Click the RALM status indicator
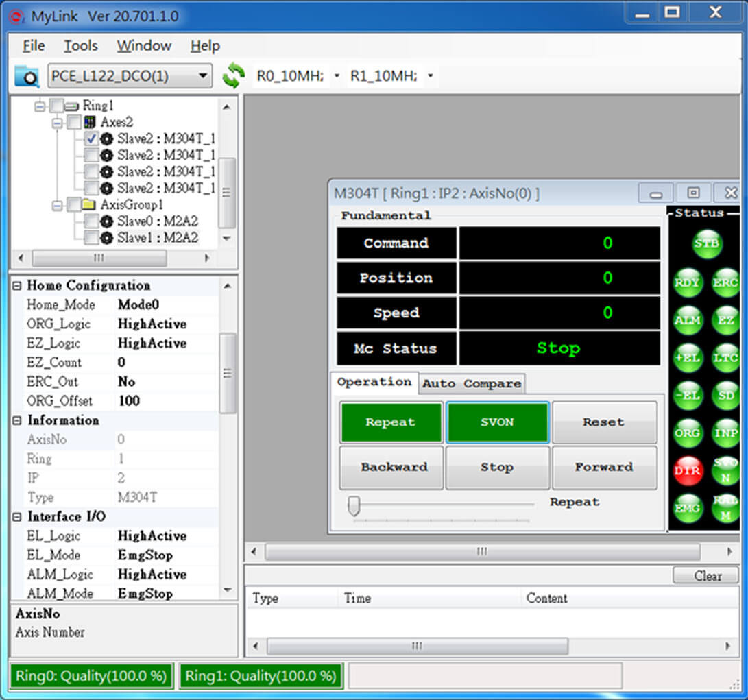The width and height of the screenshot is (748, 700). [x=725, y=509]
